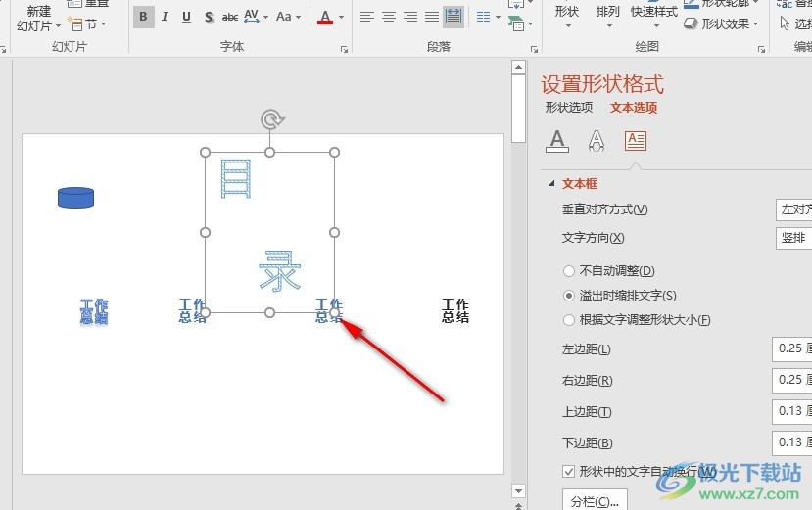
Task: Switch to text options (文本选项) tab
Action: click(634, 107)
